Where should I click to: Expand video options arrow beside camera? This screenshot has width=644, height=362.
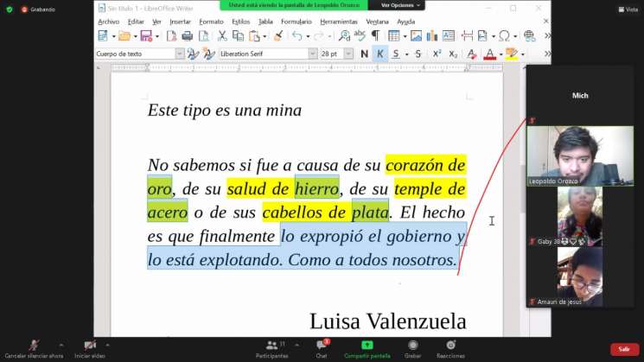click(107, 346)
